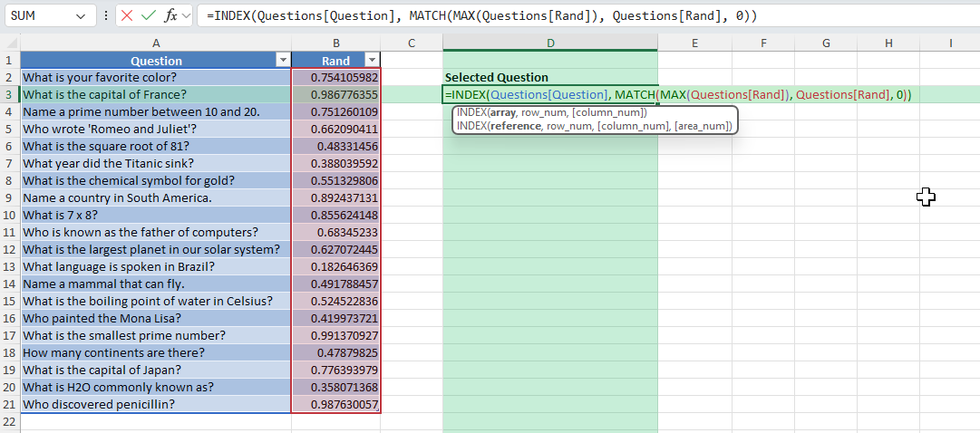980x433 pixels.
Task: Select 'What is the smallest prime number?' cell
Action: (x=156, y=335)
